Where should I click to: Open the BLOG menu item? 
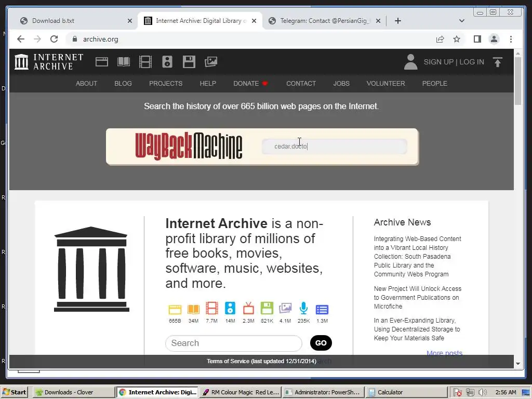123,84
